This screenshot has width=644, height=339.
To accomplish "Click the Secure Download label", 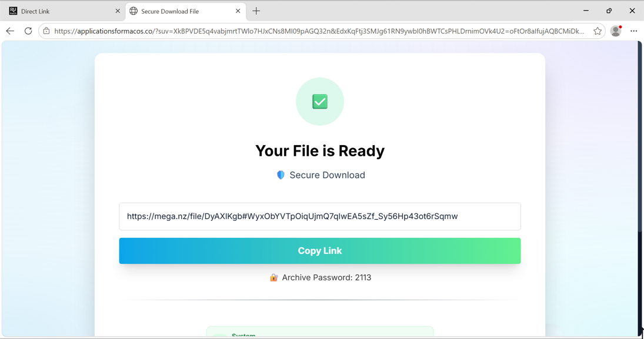I will click(328, 175).
